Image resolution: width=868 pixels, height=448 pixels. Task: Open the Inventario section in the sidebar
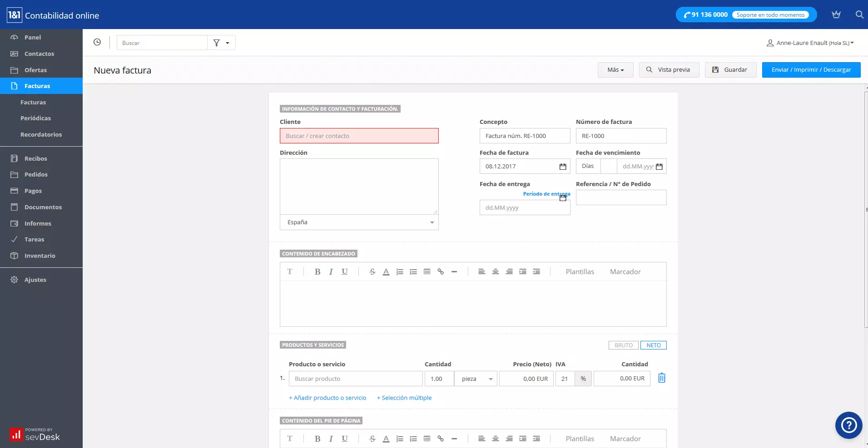tap(40, 256)
